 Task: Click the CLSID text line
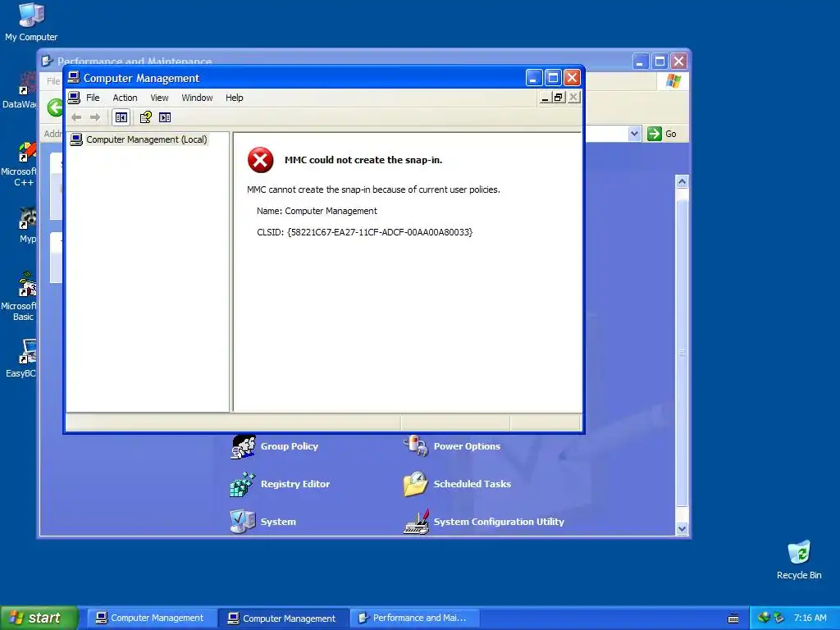click(x=364, y=232)
